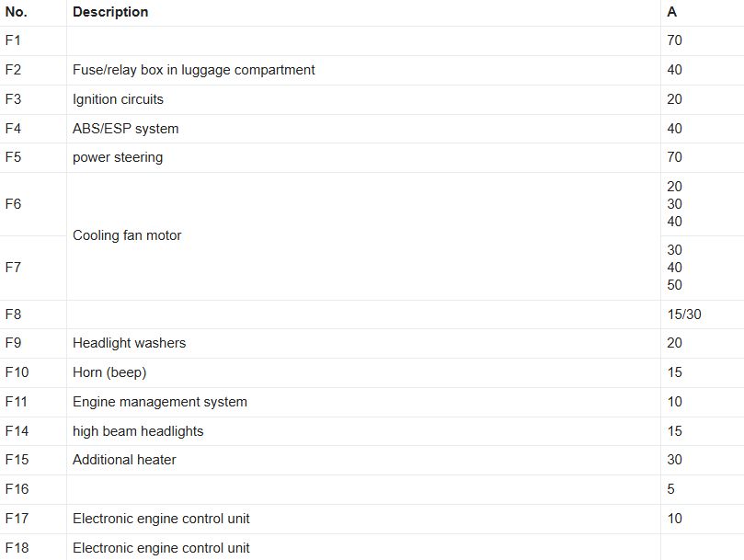744x560 pixels.
Task: Click "Electronic engine control unit" in F17 row
Action: point(161,519)
